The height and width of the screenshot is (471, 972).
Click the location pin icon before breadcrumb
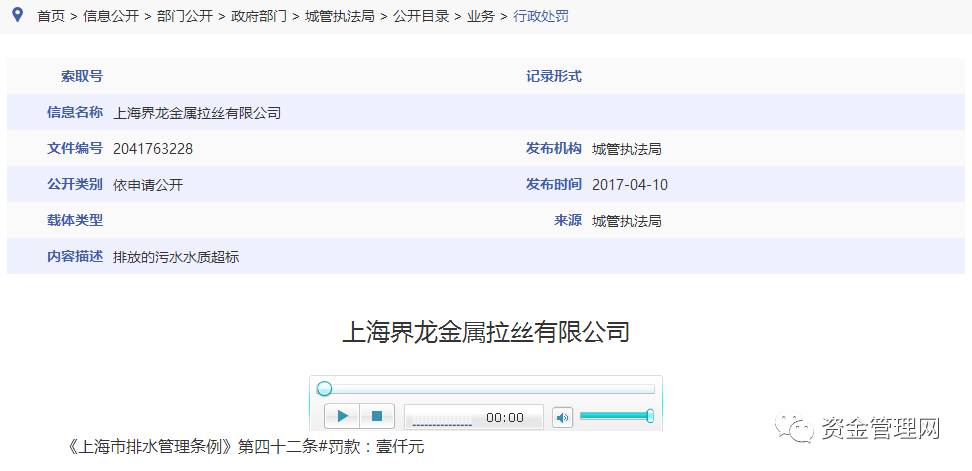17,16
